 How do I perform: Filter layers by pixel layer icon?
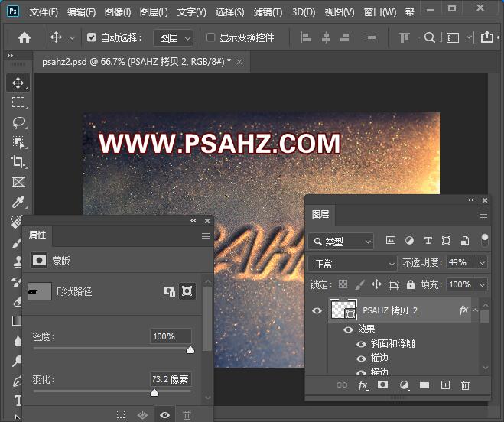click(x=391, y=240)
